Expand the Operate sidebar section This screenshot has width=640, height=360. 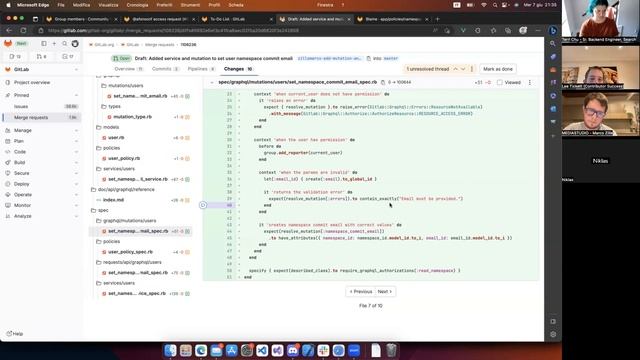coord(76,195)
